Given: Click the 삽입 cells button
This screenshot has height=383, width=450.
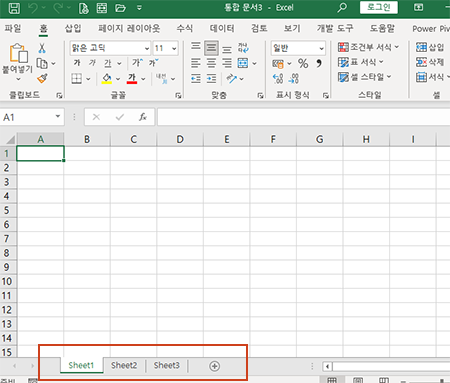Looking at the screenshot, I should click(430, 47).
